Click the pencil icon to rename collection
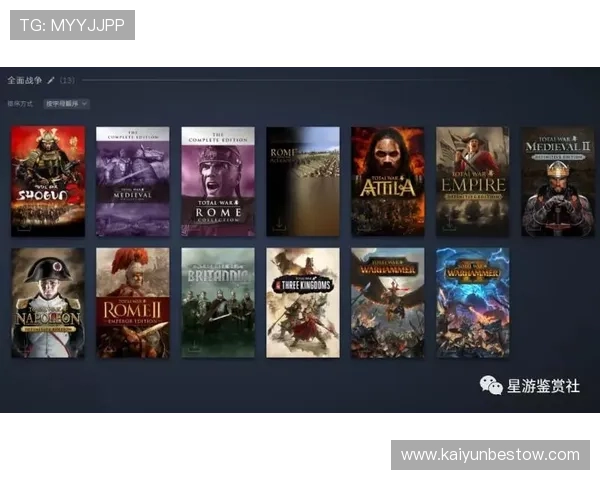 point(51,80)
